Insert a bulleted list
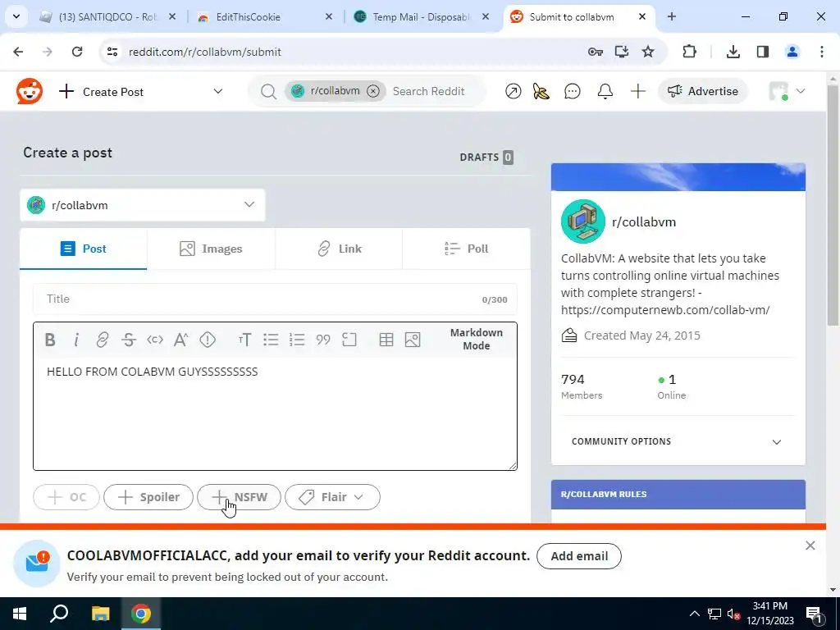The image size is (840, 630). [x=271, y=340]
